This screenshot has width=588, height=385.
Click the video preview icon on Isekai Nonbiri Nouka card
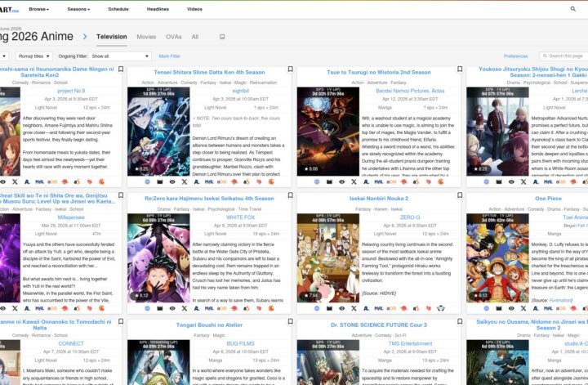click(329, 308)
